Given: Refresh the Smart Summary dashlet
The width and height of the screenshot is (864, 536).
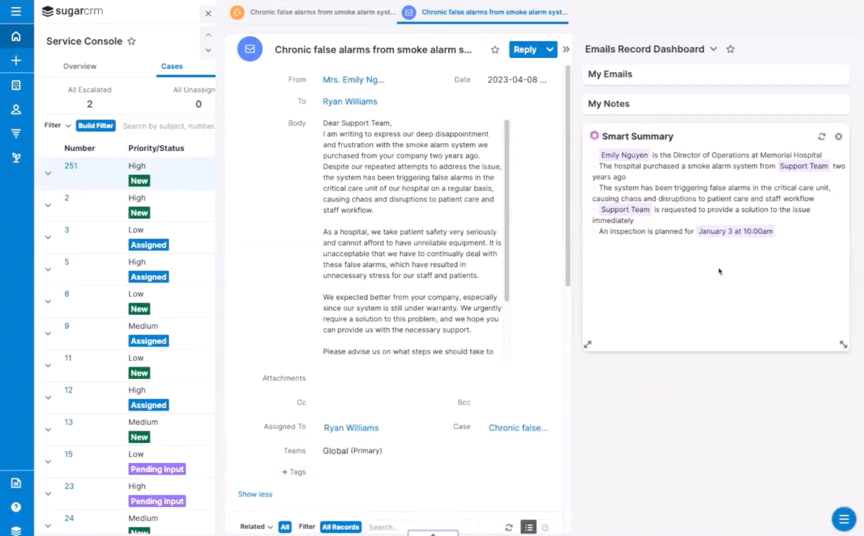Looking at the screenshot, I should click(x=822, y=137).
